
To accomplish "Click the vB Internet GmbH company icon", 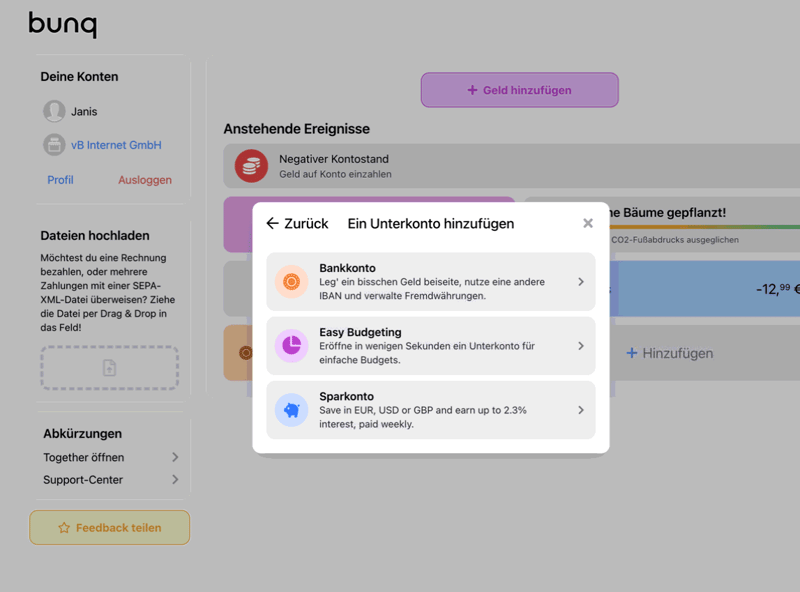I will [x=54, y=145].
